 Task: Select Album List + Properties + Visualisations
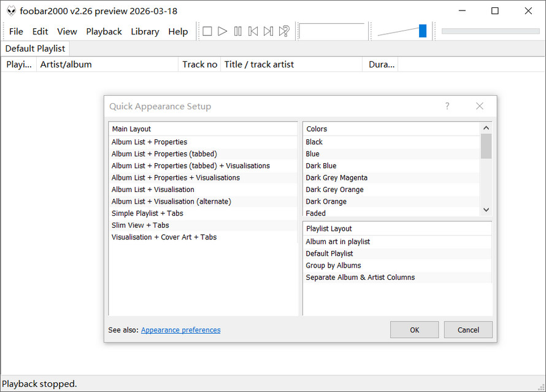point(203,177)
